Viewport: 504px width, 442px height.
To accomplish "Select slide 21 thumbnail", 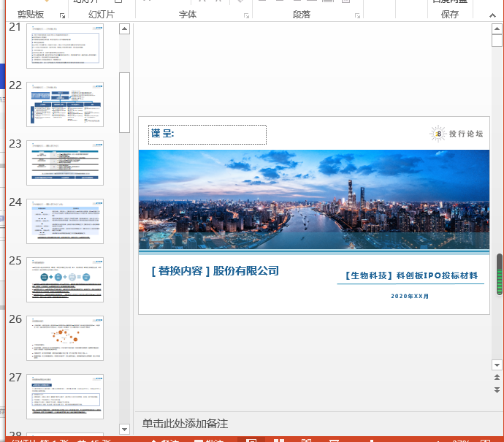I will pos(65,46).
